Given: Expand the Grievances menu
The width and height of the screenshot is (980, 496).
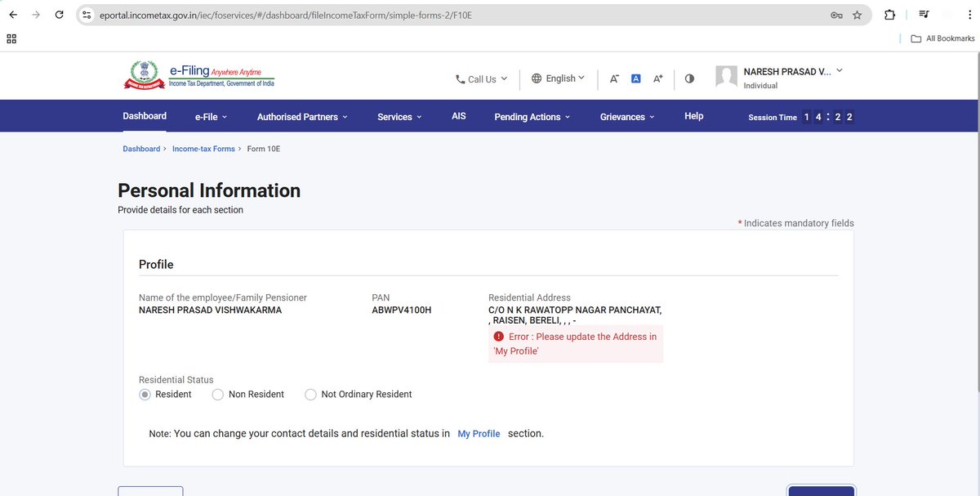Looking at the screenshot, I should (627, 117).
